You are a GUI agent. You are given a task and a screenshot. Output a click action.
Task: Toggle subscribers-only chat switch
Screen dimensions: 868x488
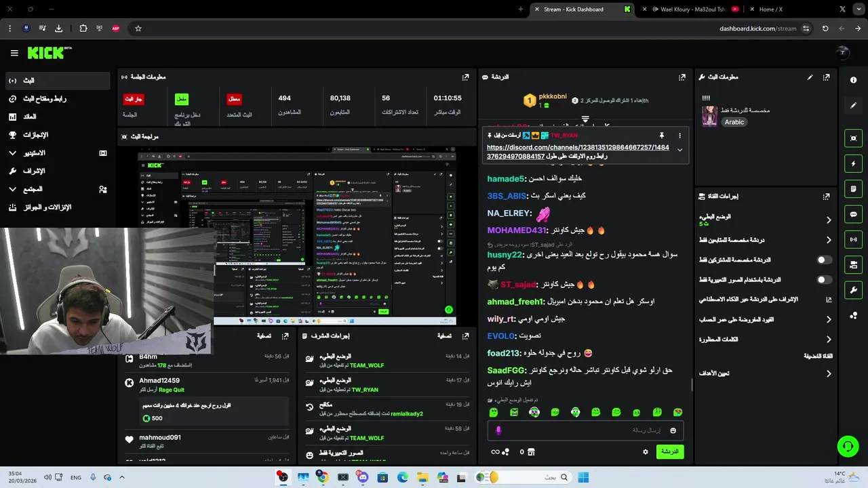pos(824,260)
